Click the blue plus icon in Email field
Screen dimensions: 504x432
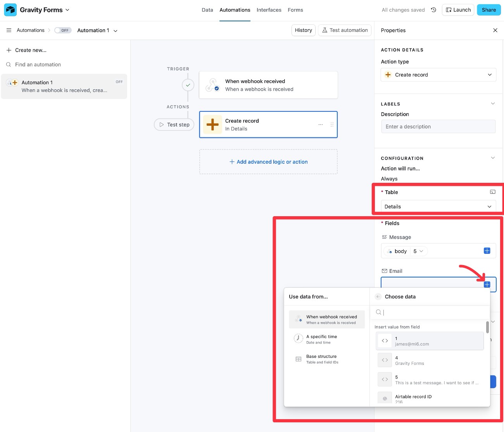click(487, 285)
